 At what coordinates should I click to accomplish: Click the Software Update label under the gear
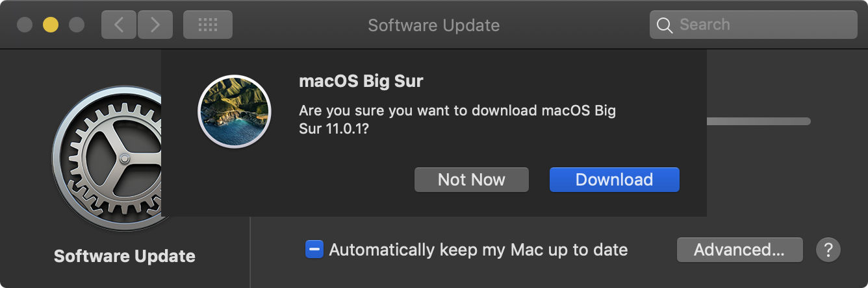[x=124, y=256]
